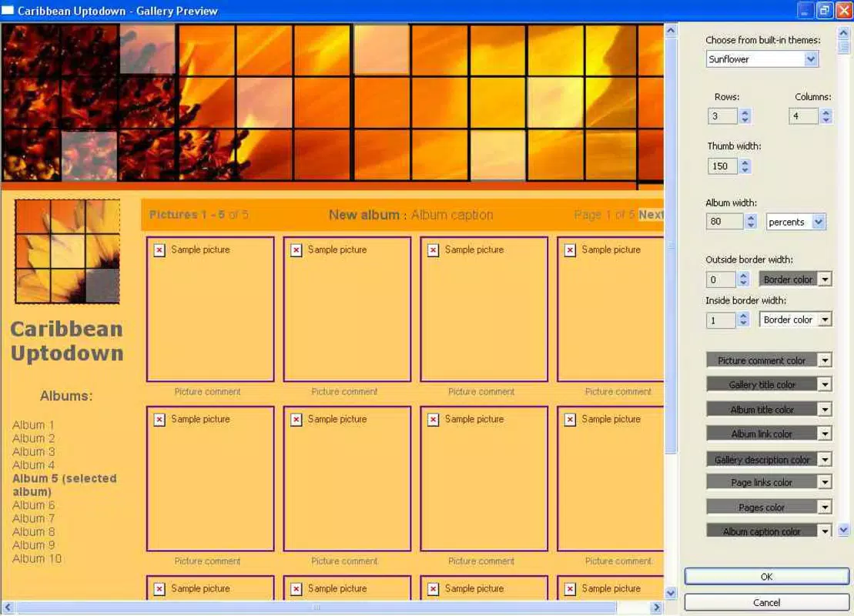Viewport: 854px width, 616px height.
Task: Focus the Outside border width field
Action: 721,280
